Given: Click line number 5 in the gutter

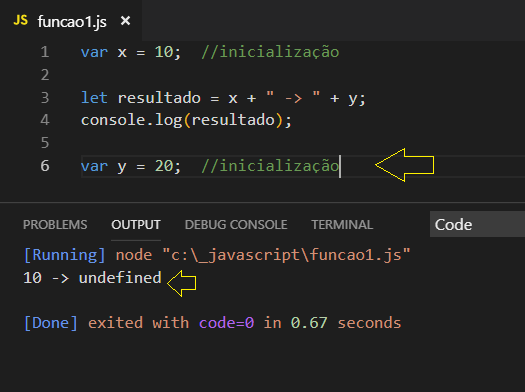Looking at the screenshot, I should click(45, 143).
